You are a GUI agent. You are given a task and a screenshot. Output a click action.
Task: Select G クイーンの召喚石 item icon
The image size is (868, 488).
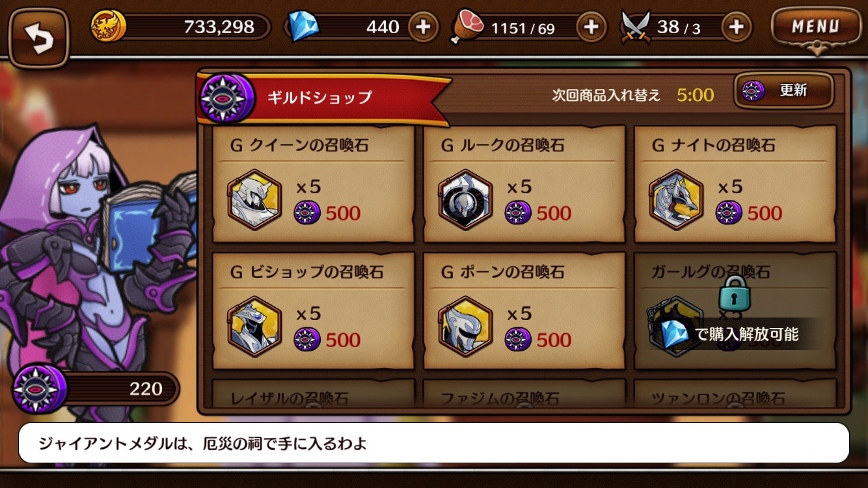[x=254, y=200]
